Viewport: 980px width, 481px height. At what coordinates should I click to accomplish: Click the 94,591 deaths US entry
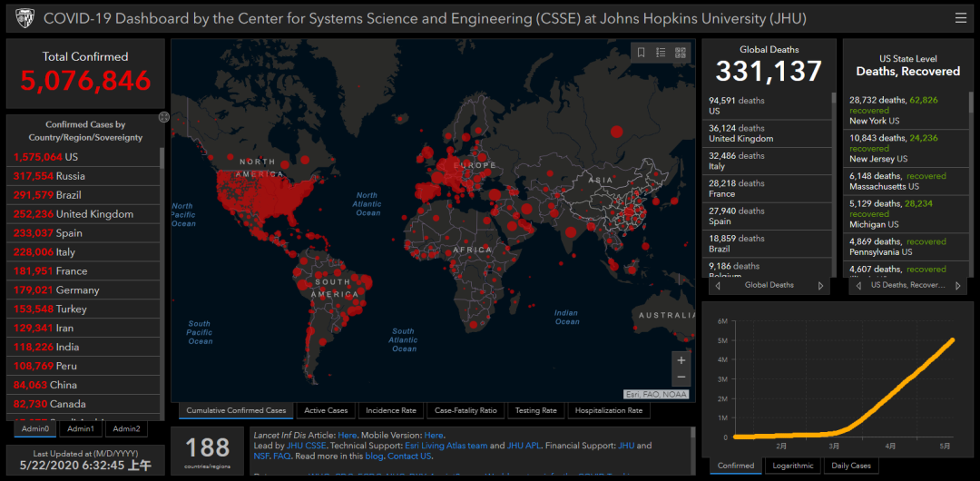point(769,105)
